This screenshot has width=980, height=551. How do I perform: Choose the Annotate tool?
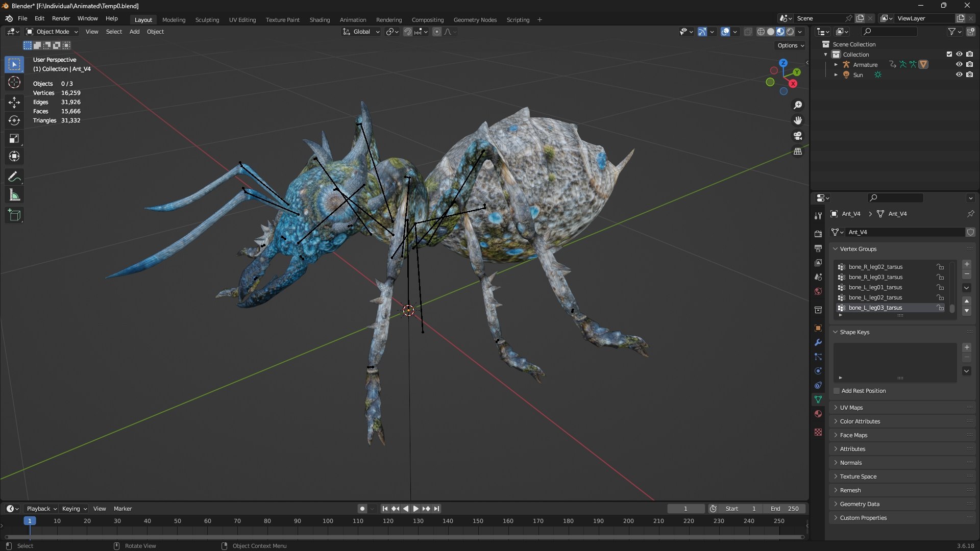click(14, 177)
